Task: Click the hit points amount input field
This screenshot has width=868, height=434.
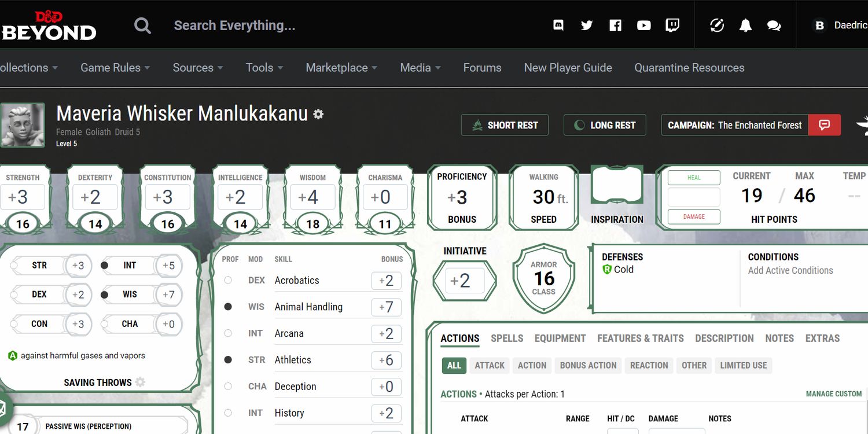Action: [x=694, y=197]
